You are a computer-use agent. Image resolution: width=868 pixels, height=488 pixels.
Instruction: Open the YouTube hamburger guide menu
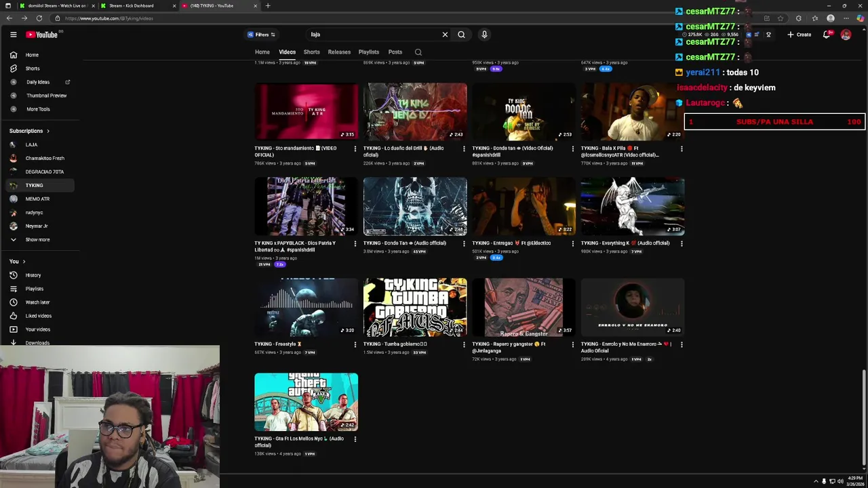(x=13, y=35)
